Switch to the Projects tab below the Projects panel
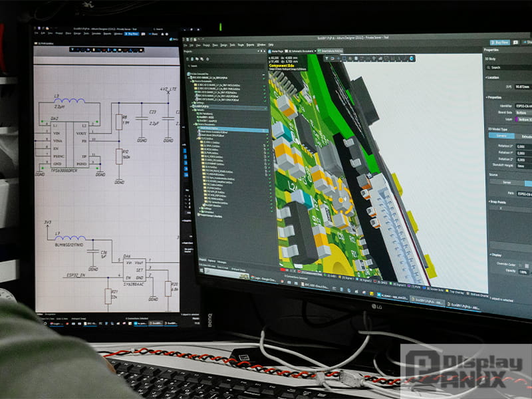This screenshot has height=399, width=532. click(x=203, y=259)
